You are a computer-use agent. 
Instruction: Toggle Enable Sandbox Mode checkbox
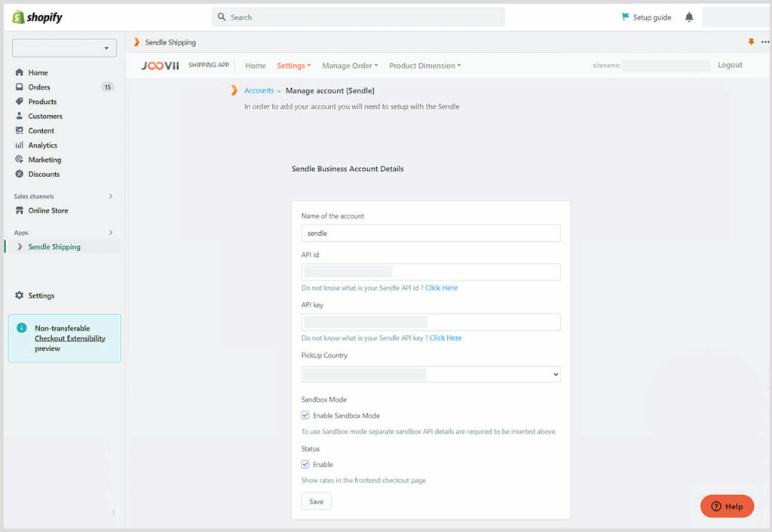tap(305, 415)
